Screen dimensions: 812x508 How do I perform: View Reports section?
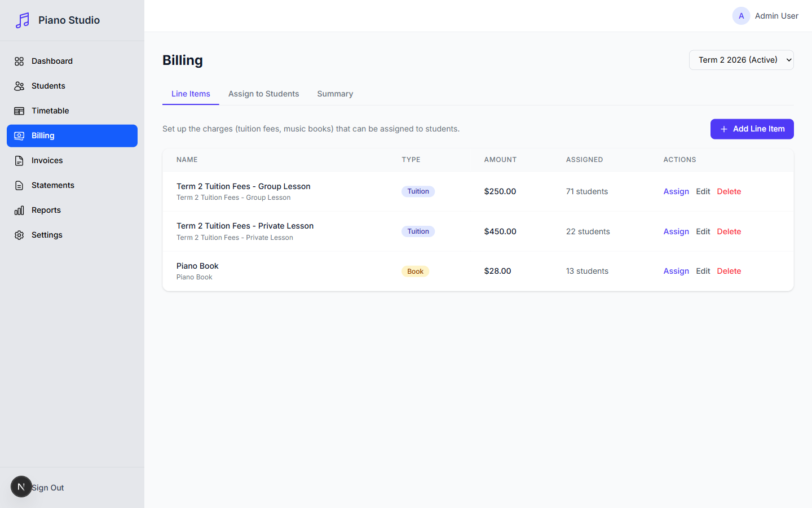click(x=72, y=210)
